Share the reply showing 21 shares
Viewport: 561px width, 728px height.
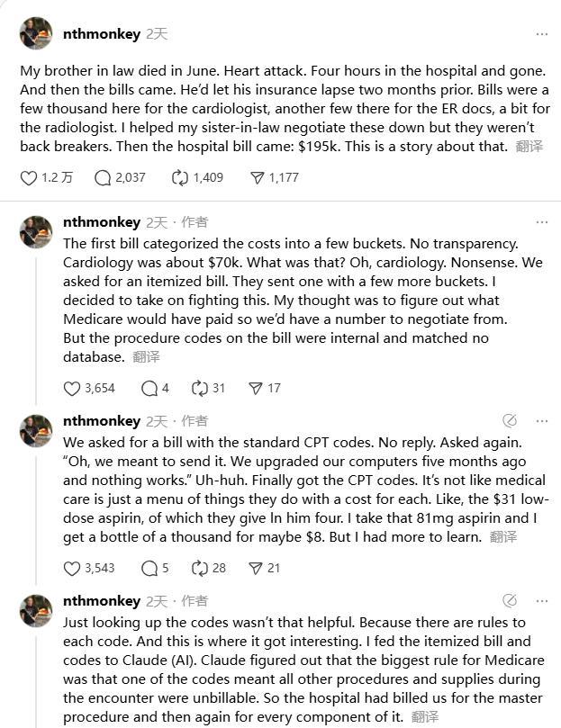pos(256,568)
